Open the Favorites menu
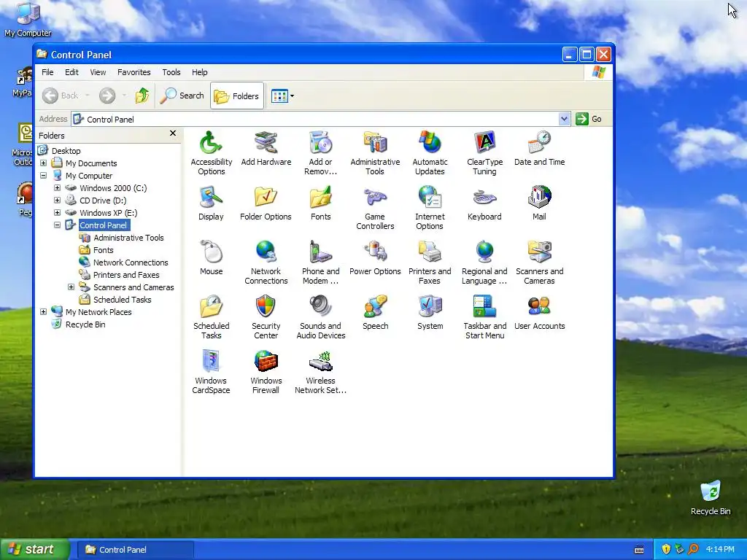The width and height of the screenshot is (747, 560). click(x=134, y=72)
